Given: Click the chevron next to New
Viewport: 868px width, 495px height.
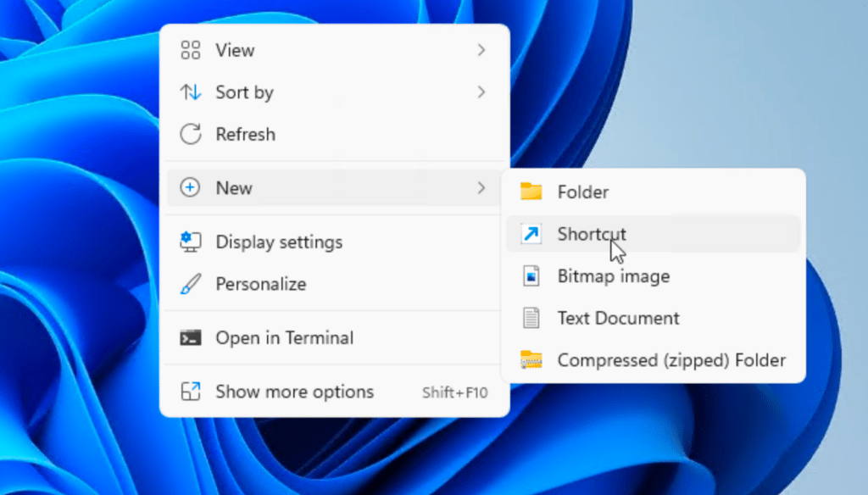Looking at the screenshot, I should [x=481, y=188].
